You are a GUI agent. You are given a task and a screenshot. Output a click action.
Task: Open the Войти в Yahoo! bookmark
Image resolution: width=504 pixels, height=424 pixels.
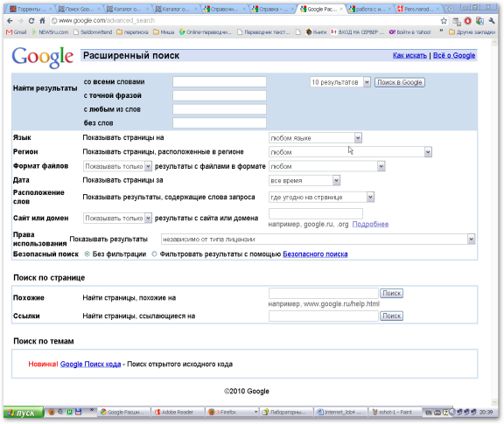click(409, 32)
